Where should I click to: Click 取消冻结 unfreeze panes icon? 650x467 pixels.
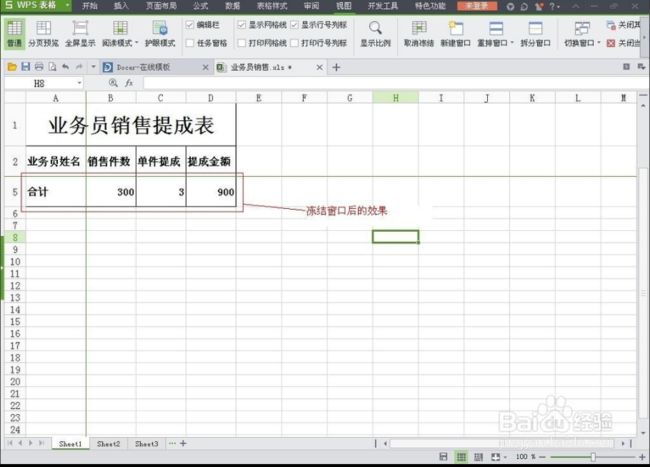click(x=419, y=33)
